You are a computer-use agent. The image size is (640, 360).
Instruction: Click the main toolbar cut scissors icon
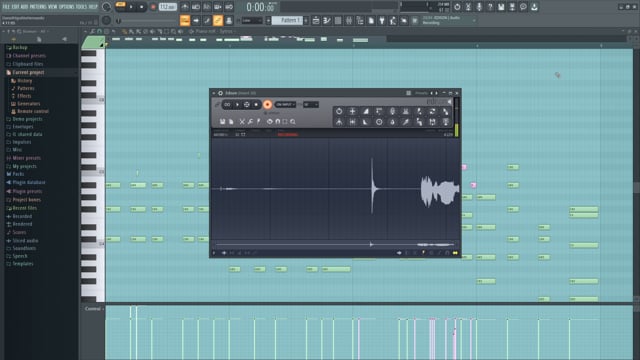[x=468, y=7]
